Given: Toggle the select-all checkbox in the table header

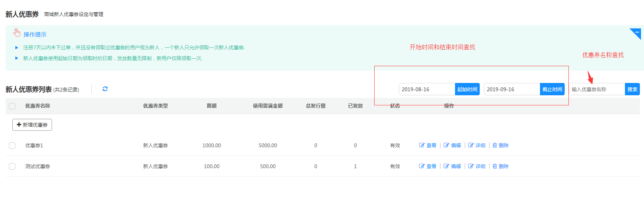Looking at the screenshot, I should coord(12,106).
